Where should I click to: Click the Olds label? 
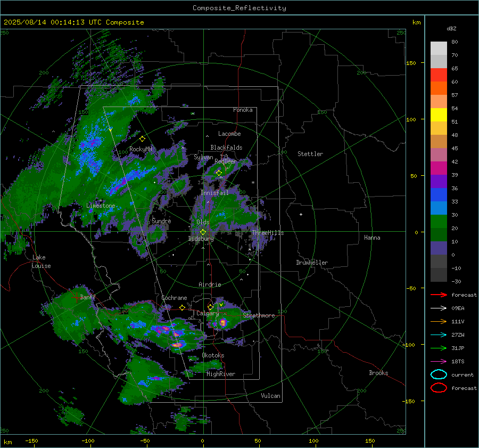203,222
